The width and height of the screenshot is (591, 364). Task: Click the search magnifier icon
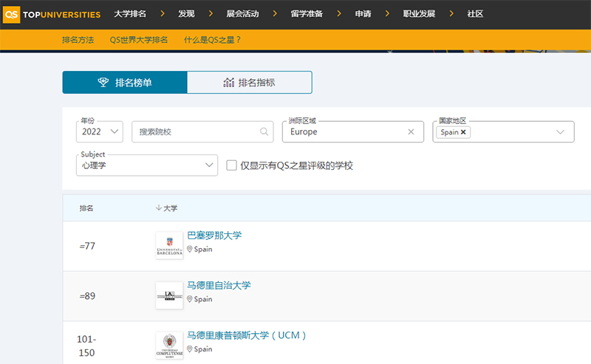[x=264, y=131]
